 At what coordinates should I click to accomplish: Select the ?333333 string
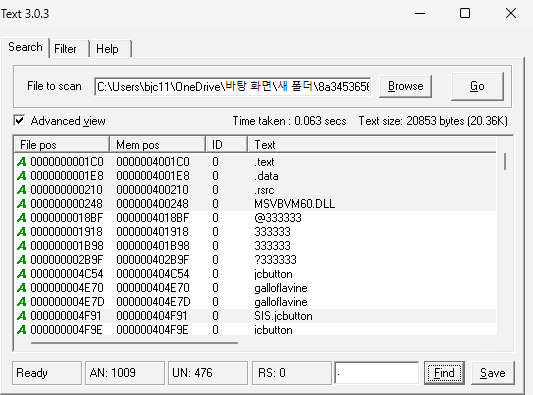point(275,260)
